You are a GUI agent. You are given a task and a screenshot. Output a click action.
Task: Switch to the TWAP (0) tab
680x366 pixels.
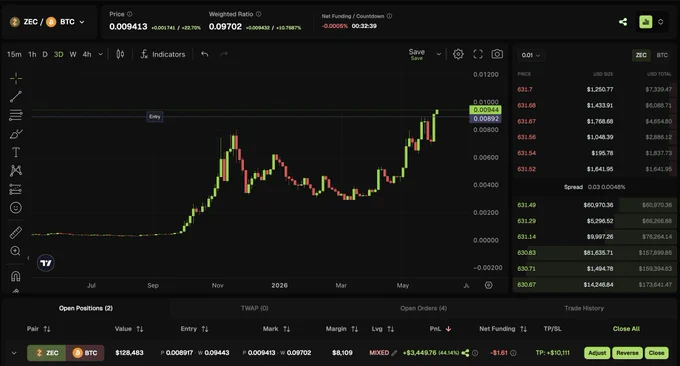(x=255, y=308)
